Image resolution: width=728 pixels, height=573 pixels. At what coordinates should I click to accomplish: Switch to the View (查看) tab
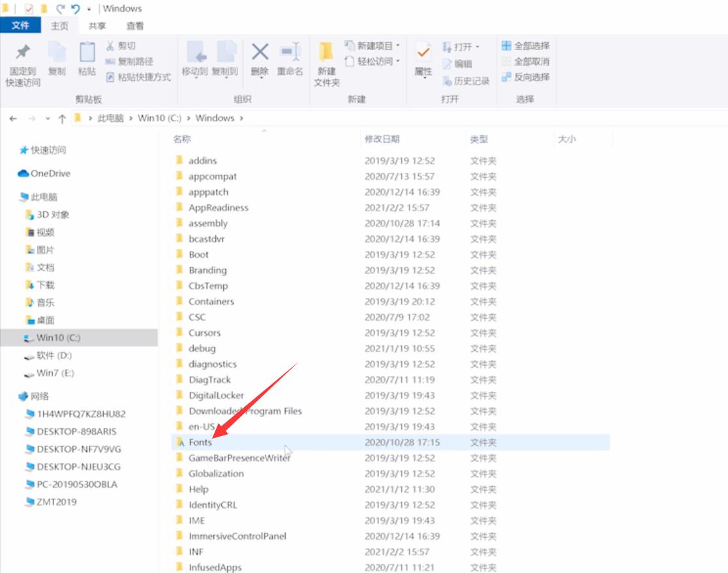135,26
